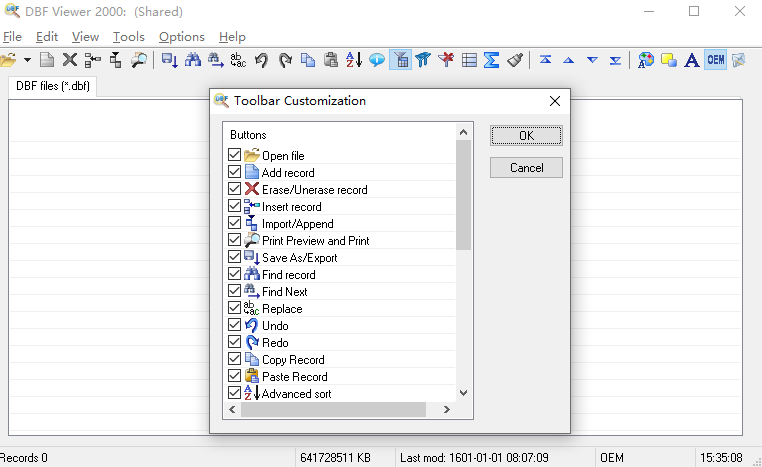Toggle the Insert record checkbox
This screenshot has width=762, height=467.
pos(235,206)
